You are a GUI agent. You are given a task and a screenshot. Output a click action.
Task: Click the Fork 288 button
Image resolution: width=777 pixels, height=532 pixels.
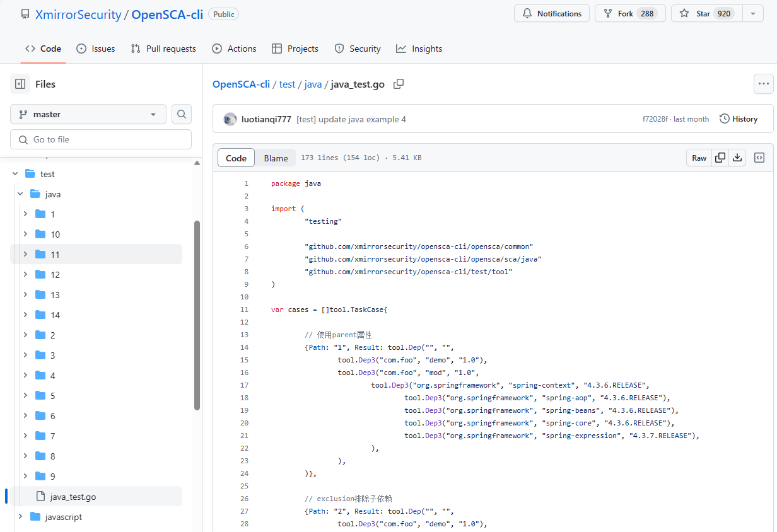[629, 13]
